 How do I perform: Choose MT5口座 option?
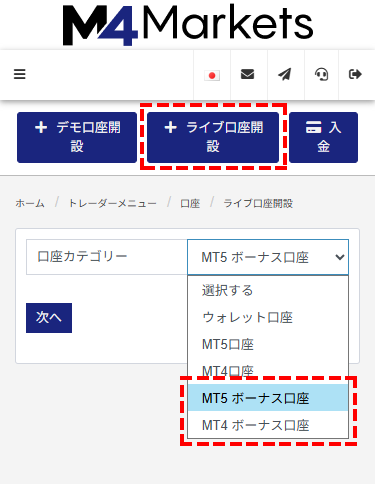[x=268, y=344]
